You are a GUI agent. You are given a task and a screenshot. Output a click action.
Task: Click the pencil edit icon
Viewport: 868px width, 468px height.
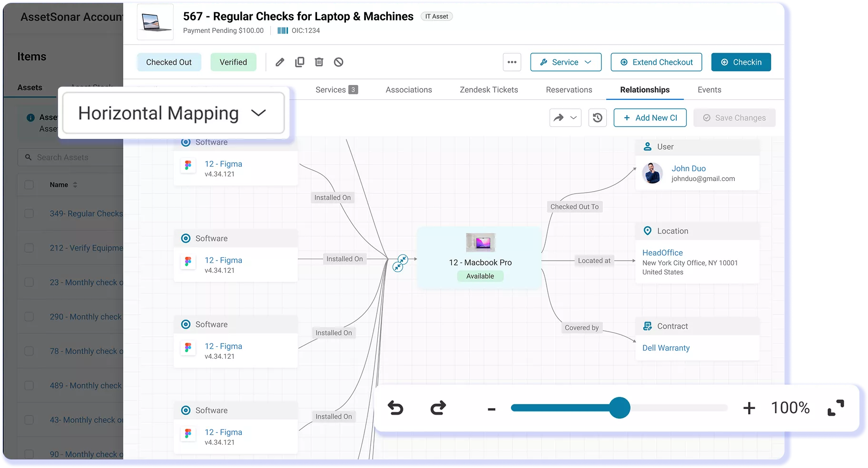[280, 62]
